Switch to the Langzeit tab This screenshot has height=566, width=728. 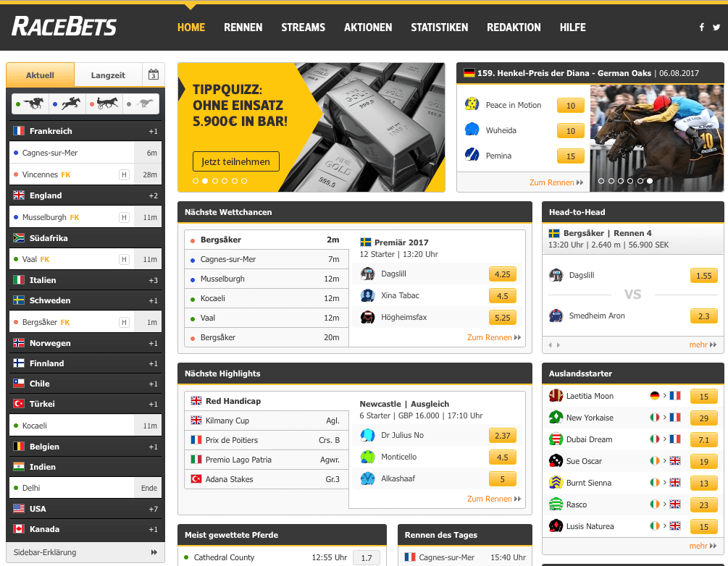[108, 75]
